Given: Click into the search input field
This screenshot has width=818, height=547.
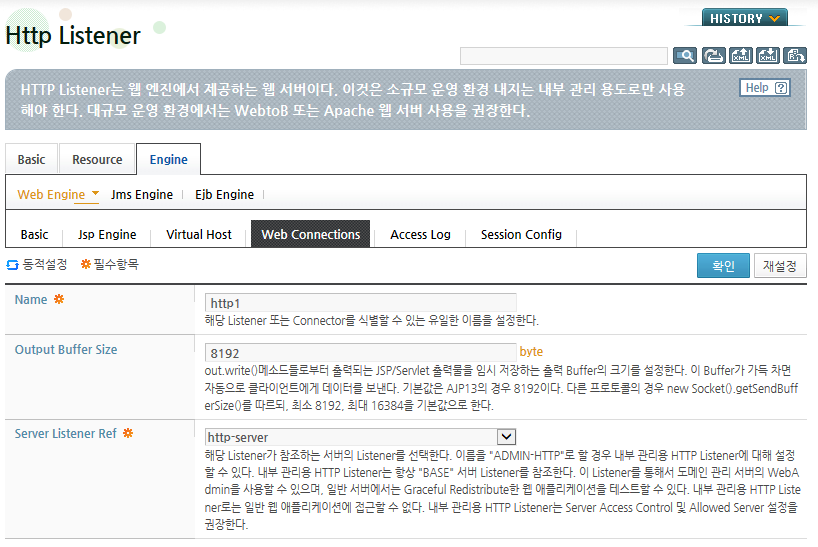Looking at the screenshot, I should pyautogui.click(x=563, y=56).
